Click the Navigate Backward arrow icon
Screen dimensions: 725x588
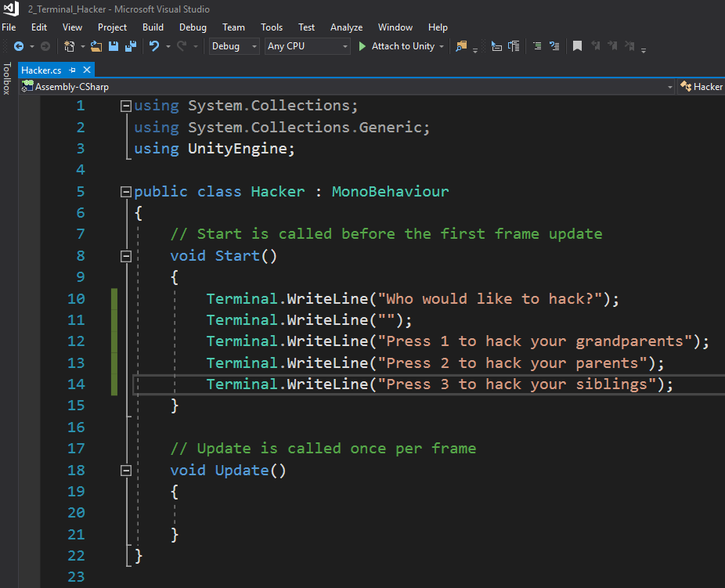18,46
